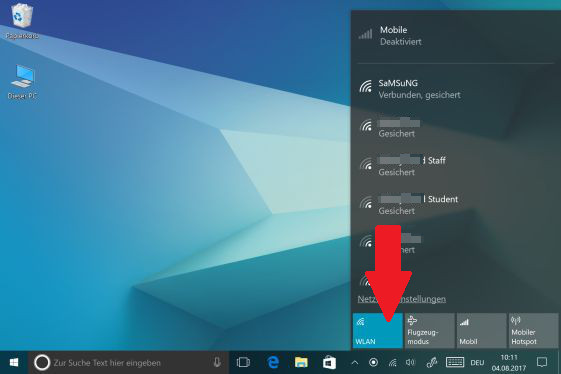561x374 pixels.
Task: Toggle the Mobil cellular tile
Action: tap(481, 330)
